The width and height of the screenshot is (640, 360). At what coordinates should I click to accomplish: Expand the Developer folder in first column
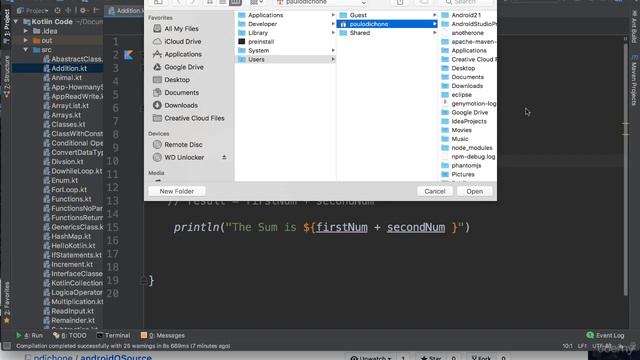tap(333, 24)
